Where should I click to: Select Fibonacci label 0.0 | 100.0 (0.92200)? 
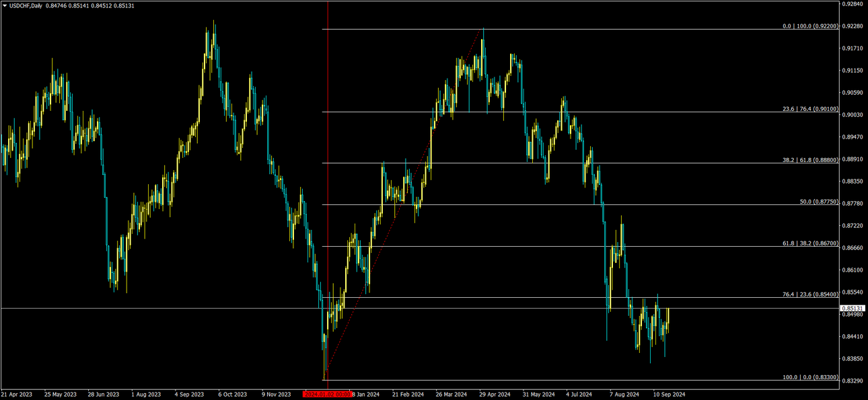click(810, 26)
